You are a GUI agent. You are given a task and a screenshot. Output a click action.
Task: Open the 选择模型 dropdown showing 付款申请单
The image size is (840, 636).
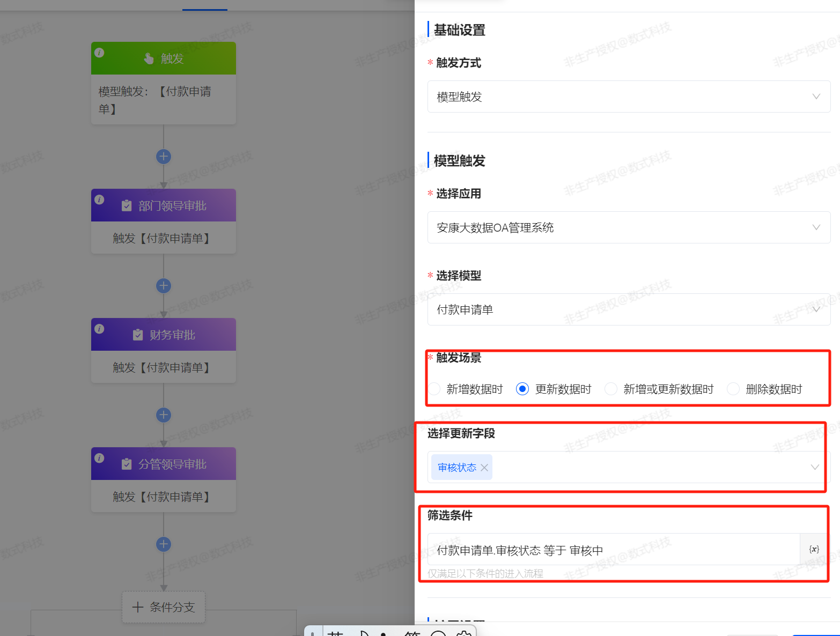tap(629, 309)
